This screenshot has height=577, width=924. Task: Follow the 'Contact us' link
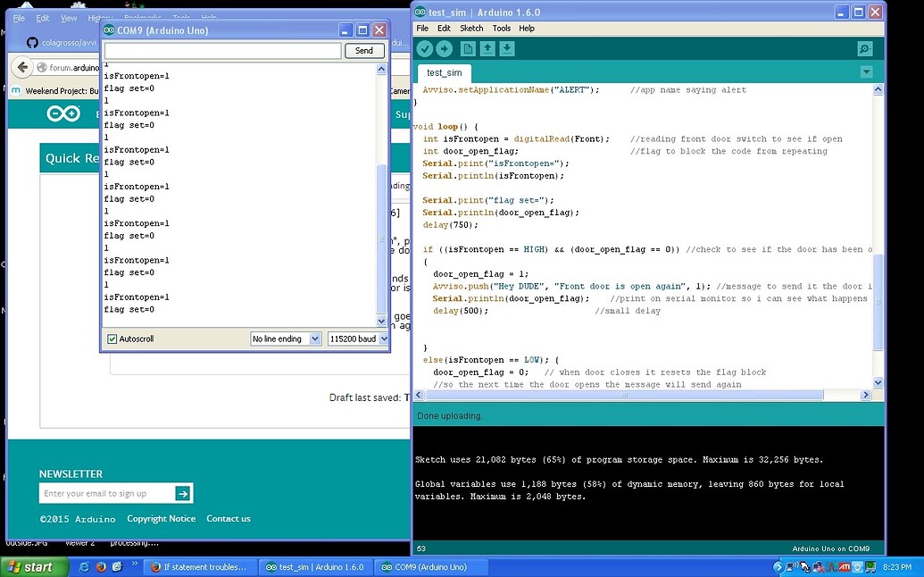click(227, 518)
